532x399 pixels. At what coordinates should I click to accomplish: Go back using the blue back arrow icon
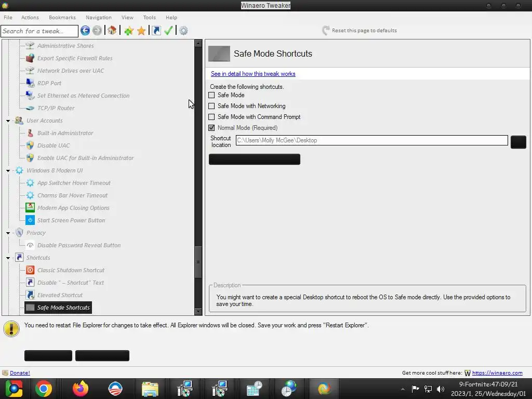click(x=85, y=31)
